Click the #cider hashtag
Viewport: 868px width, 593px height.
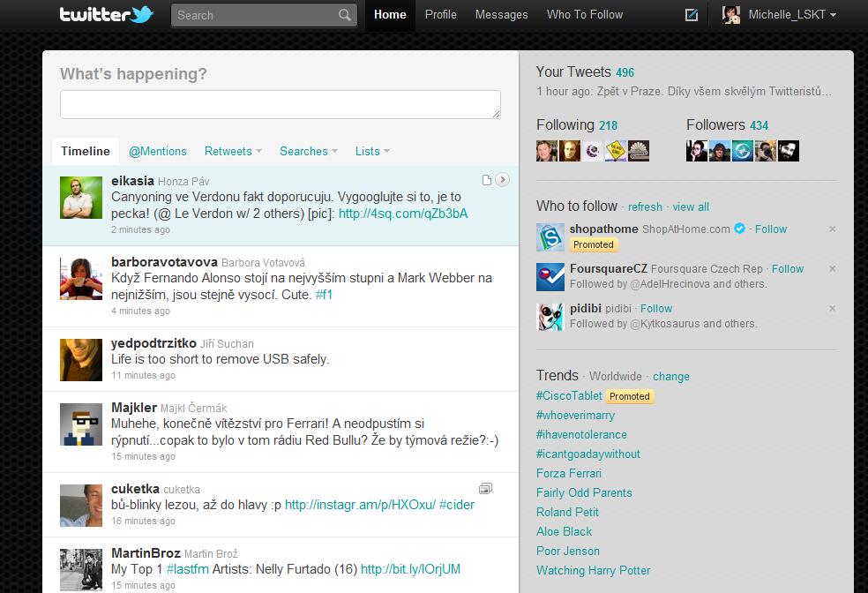tap(457, 505)
